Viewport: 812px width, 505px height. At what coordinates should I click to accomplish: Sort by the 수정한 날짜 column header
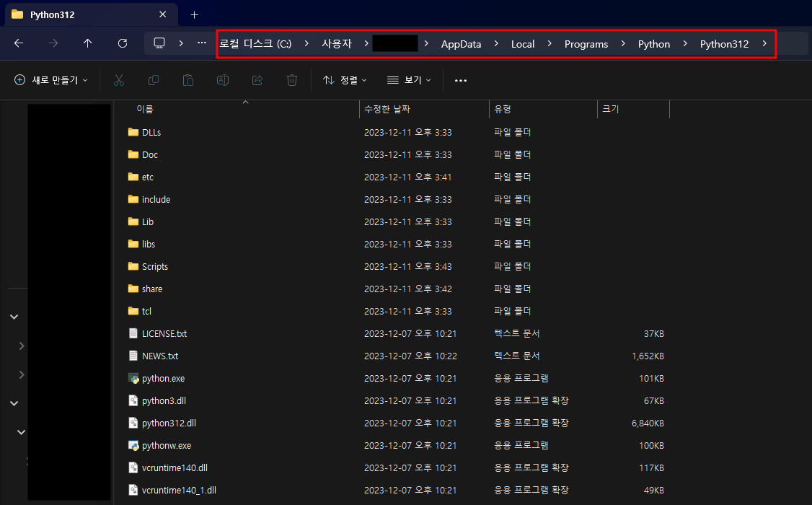pos(387,109)
